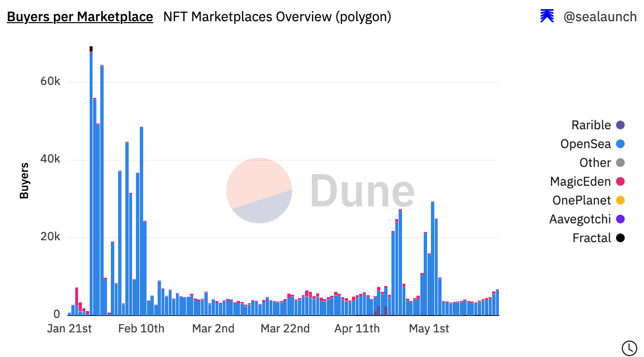This screenshot has width=644, height=357.
Task: Open the Buyers per Marketplace title link
Action: (80, 17)
